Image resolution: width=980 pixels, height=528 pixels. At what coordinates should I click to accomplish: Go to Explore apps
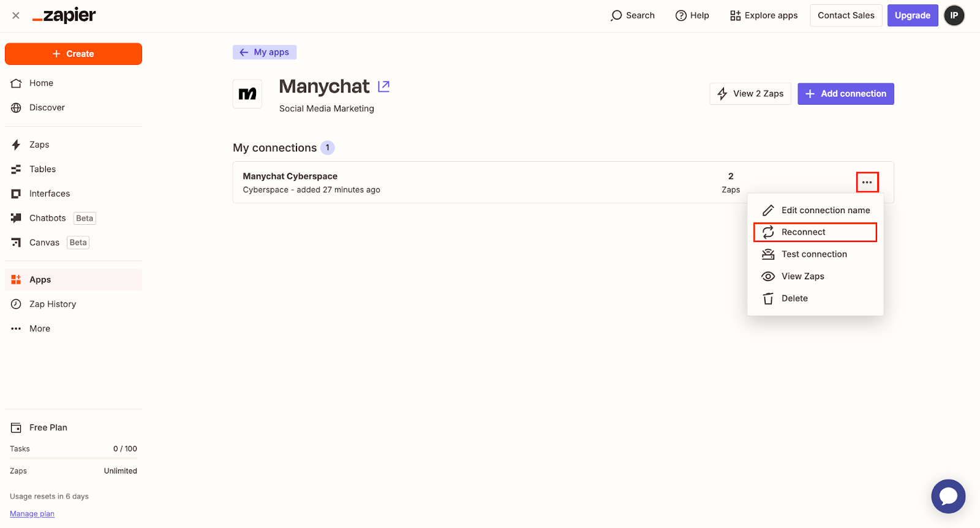click(764, 15)
